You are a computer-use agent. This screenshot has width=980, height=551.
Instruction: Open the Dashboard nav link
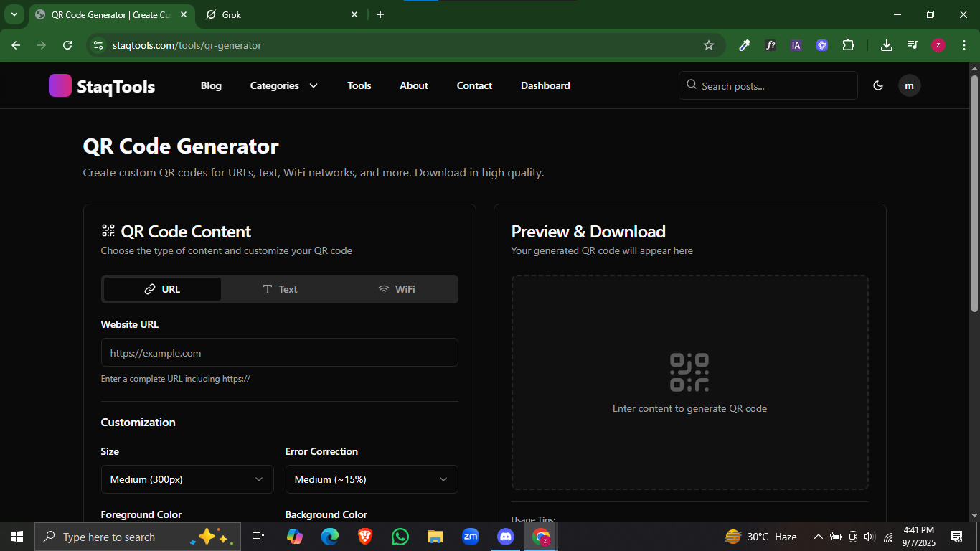[545, 85]
